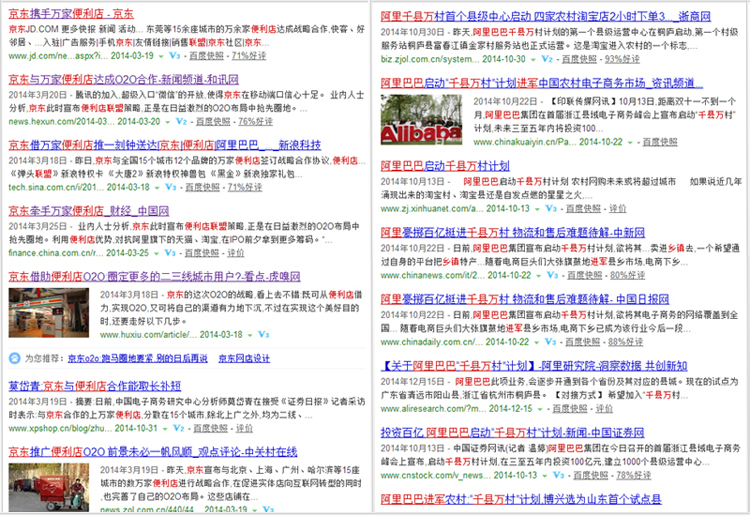Expand dropdown arrow on news.hexun.com result
The height and width of the screenshot is (516, 750).
click(x=168, y=122)
